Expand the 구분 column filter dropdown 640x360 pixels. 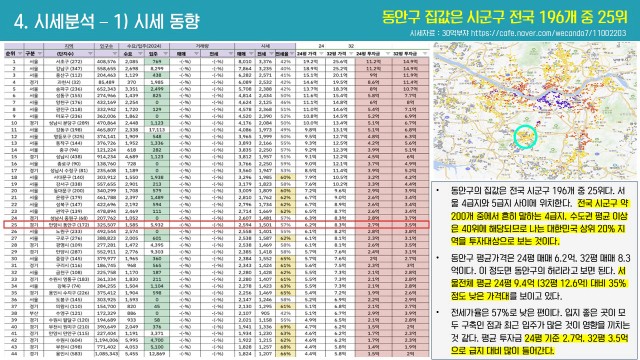40,54
